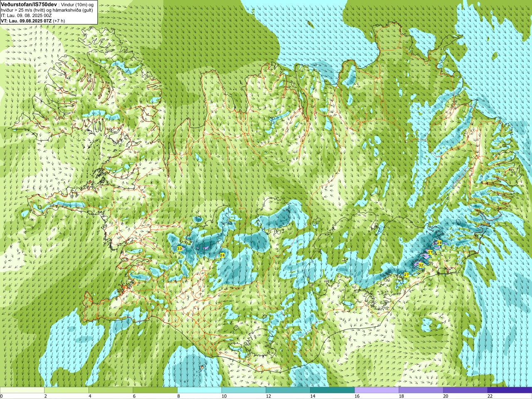
Task: Select the dark indigo swatch above 22 m/s
Action: coord(510,390)
